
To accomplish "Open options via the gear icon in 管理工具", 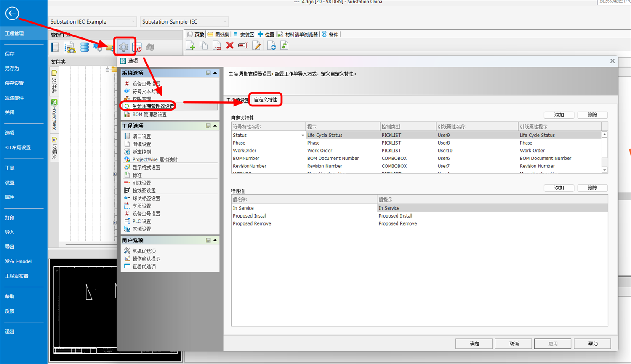I will point(124,47).
